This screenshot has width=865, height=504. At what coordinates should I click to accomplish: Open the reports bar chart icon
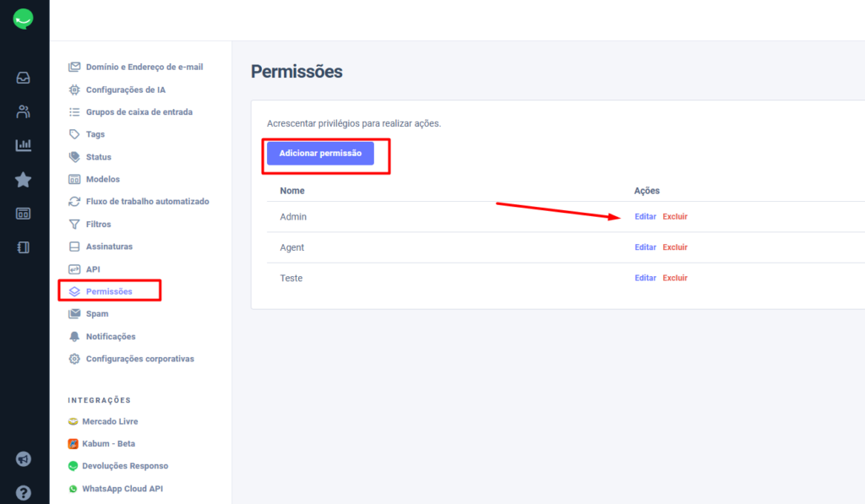click(23, 145)
